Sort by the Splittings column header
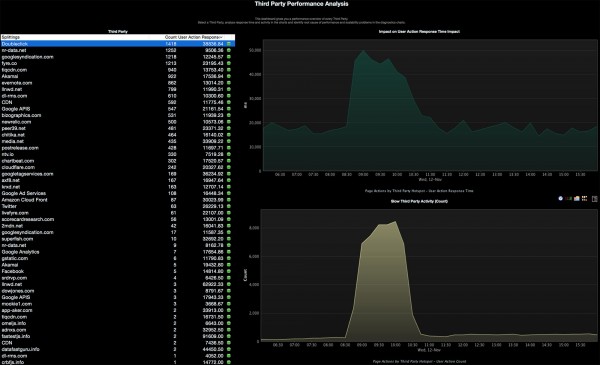 10,37
